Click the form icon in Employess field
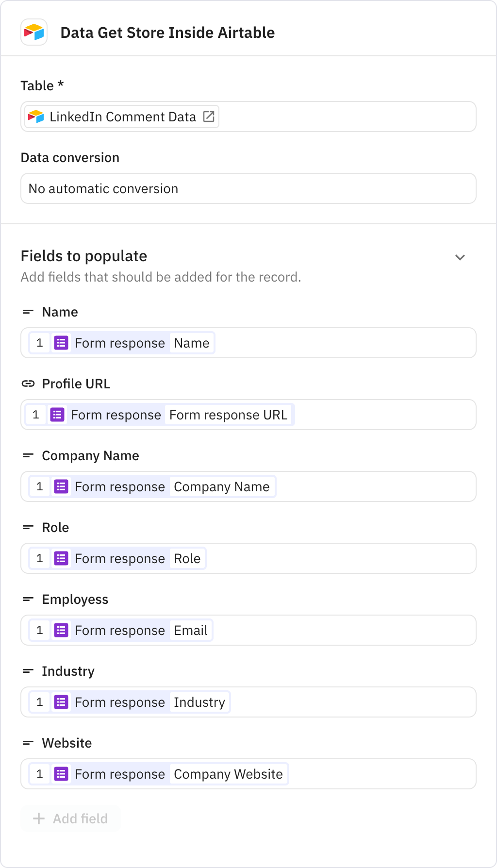 (x=61, y=630)
